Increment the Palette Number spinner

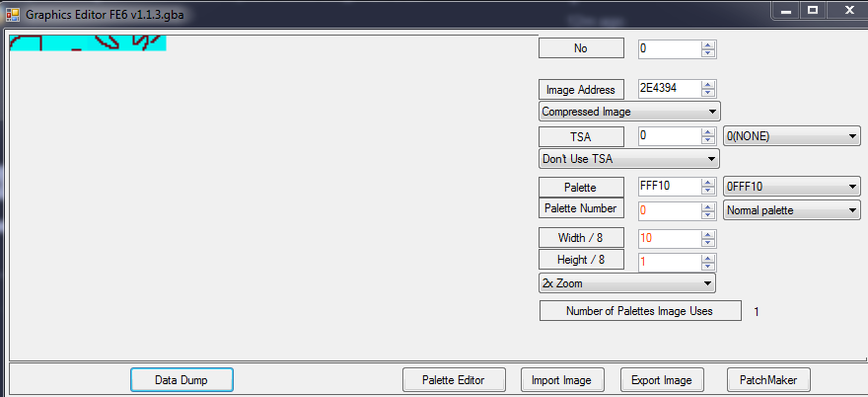[708, 205]
